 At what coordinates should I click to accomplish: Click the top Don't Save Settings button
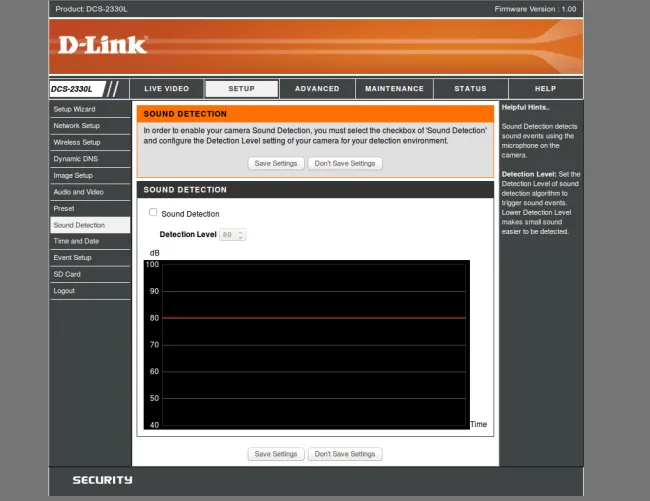coord(345,163)
